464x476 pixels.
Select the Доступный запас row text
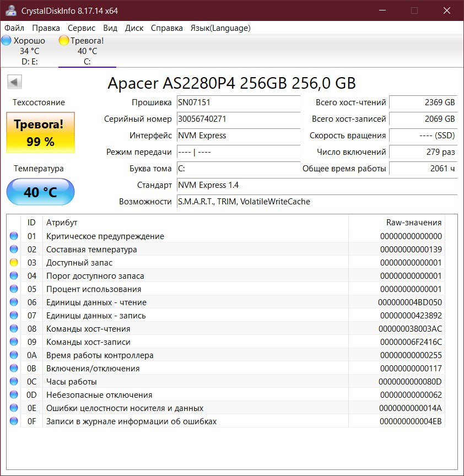79,263
